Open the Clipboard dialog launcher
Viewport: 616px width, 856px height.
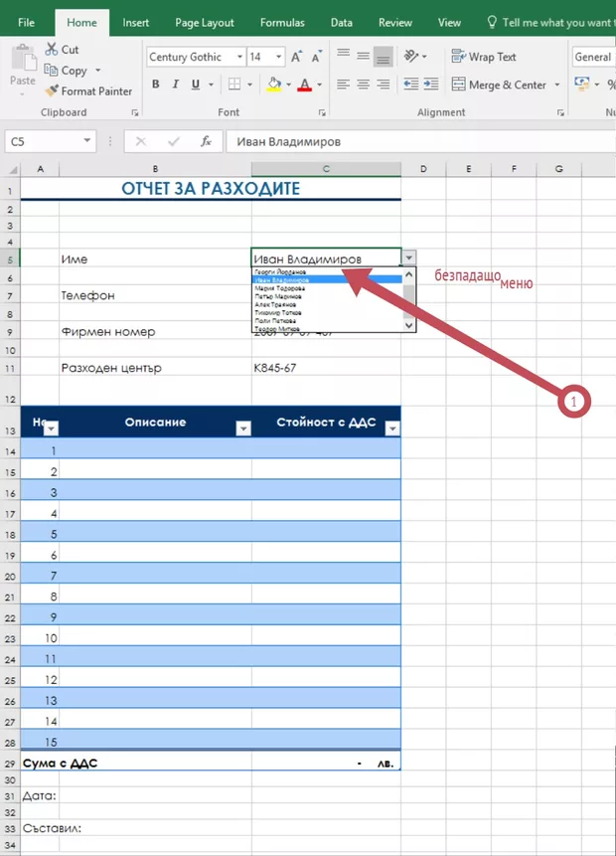135,113
